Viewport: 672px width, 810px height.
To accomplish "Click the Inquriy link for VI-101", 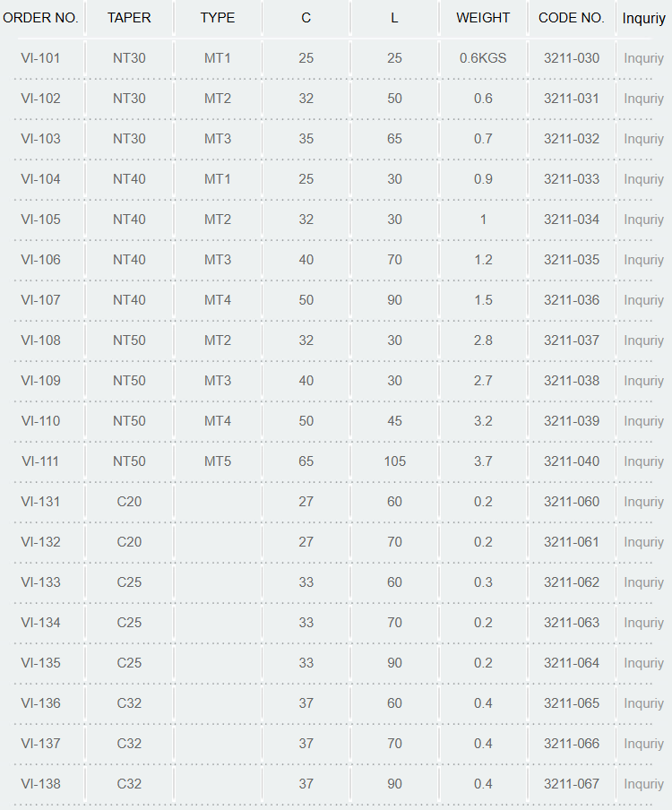I will (643, 58).
